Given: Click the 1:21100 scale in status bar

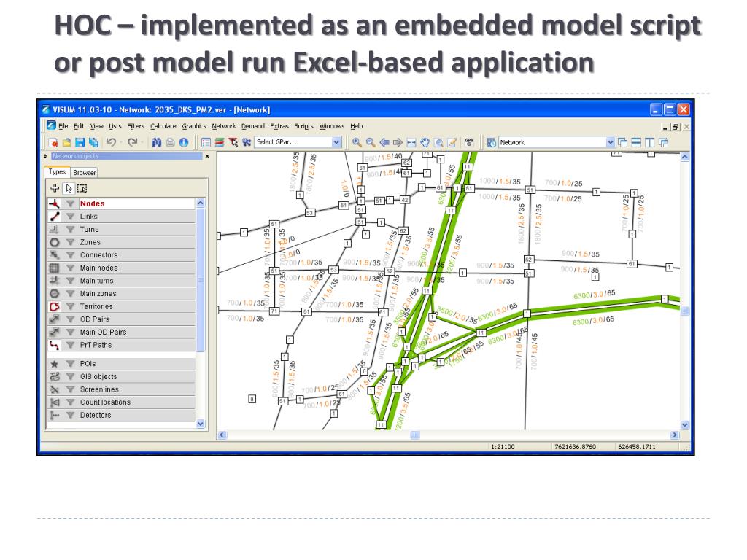Looking at the screenshot, I should pyautogui.click(x=503, y=447).
